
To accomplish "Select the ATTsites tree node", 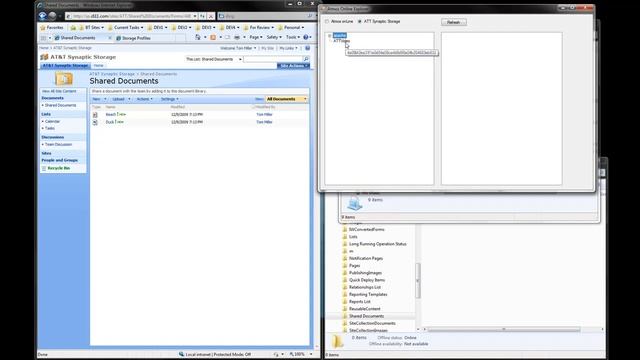I will tap(342, 41).
